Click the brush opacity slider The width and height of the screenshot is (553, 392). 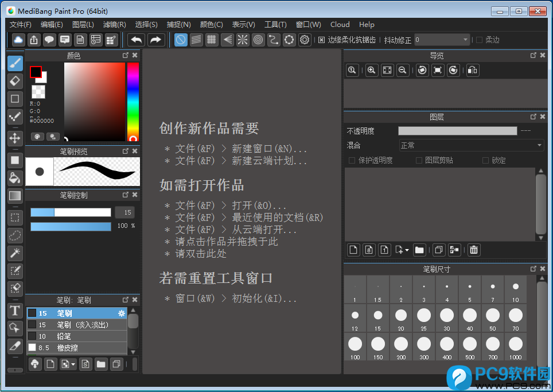[71, 227]
